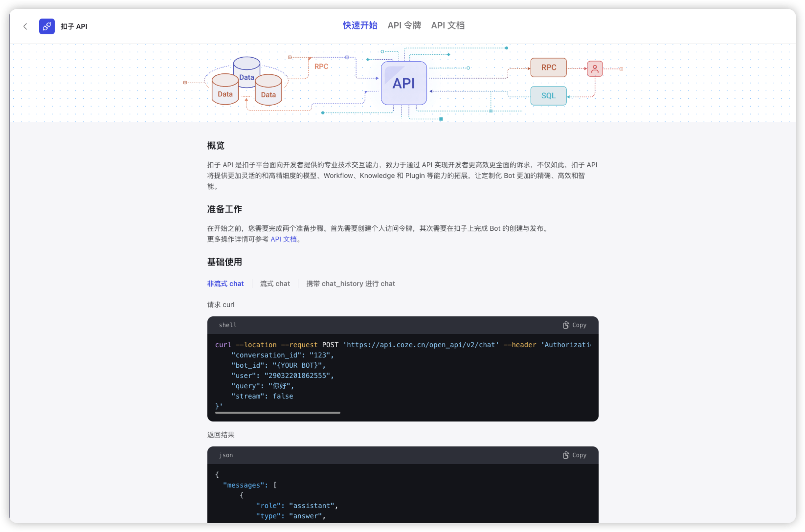This screenshot has width=805, height=532.
Task: Open the API 文档 tab in header
Action: [447, 25]
